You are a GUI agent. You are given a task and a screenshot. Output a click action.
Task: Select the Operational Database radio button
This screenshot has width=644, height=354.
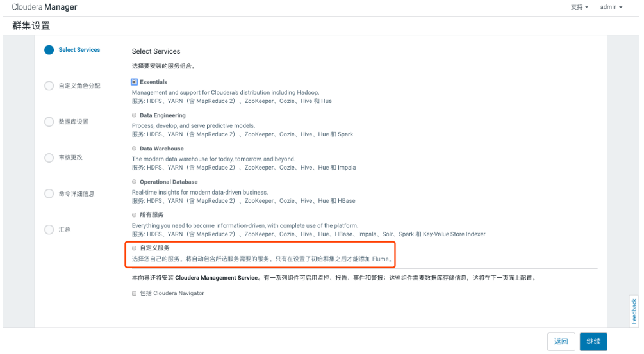point(135,182)
